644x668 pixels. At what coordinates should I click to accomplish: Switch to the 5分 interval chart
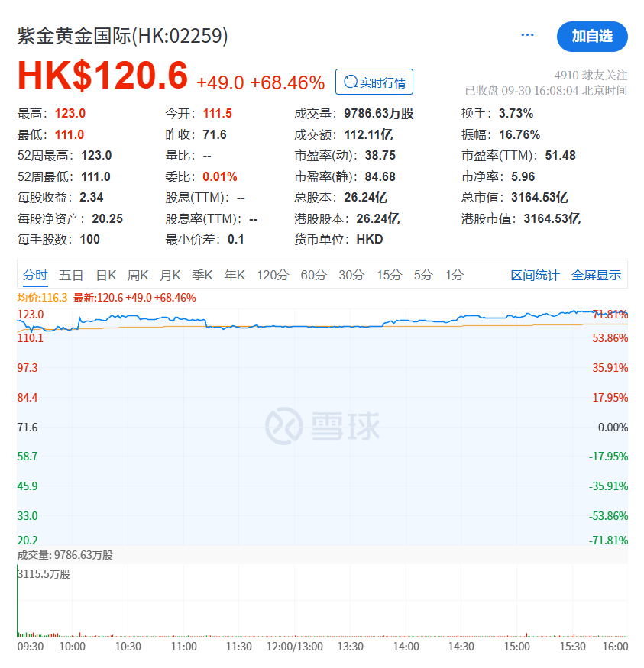point(423,276)
